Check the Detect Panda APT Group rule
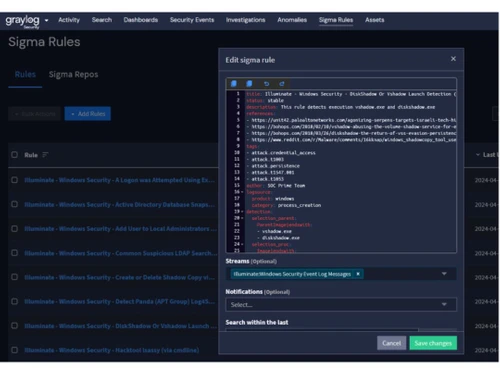Viewport: 500px width, 375px height. coord(14,301)
